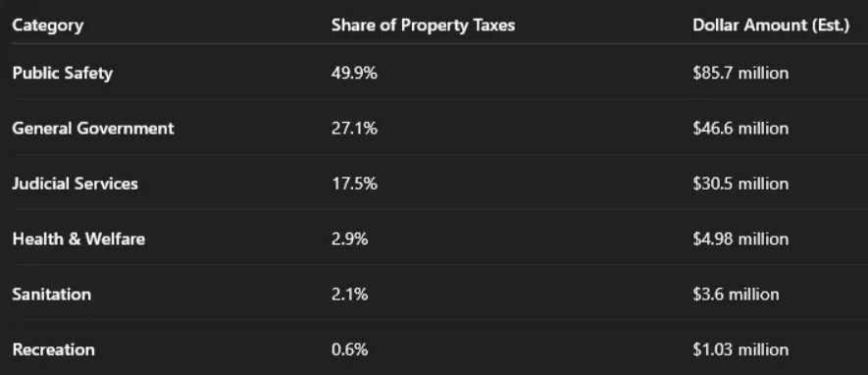
Task: Click the Category column header
Action: (48, 27)
